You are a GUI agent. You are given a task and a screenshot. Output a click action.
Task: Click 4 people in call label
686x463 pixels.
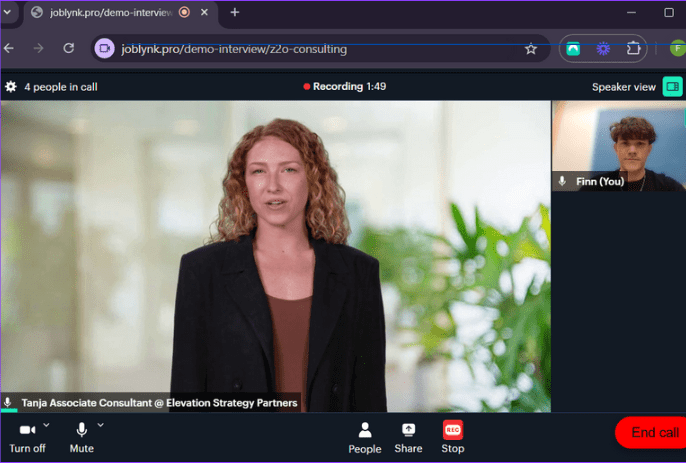(61, 87)
